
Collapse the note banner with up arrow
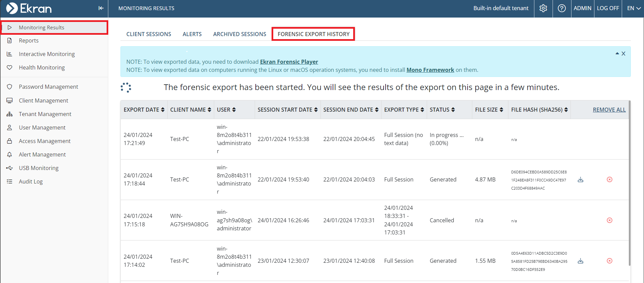617,53
